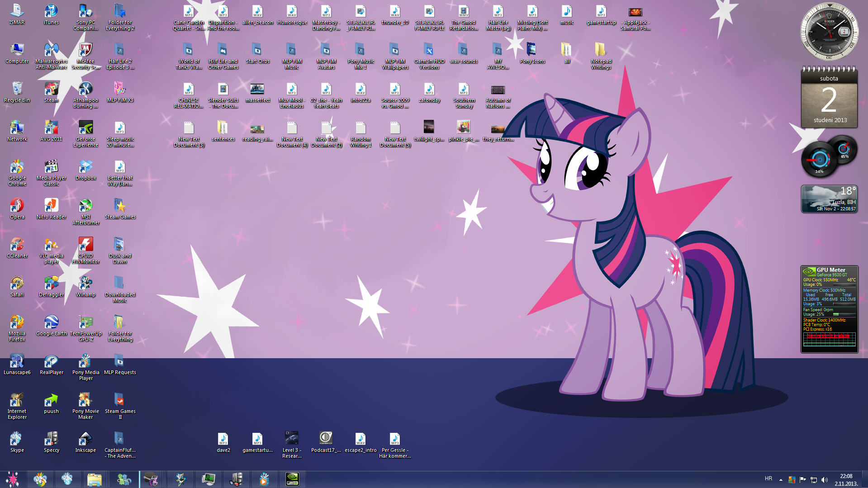Select the Random Writing 1 document

click(360, 134)
